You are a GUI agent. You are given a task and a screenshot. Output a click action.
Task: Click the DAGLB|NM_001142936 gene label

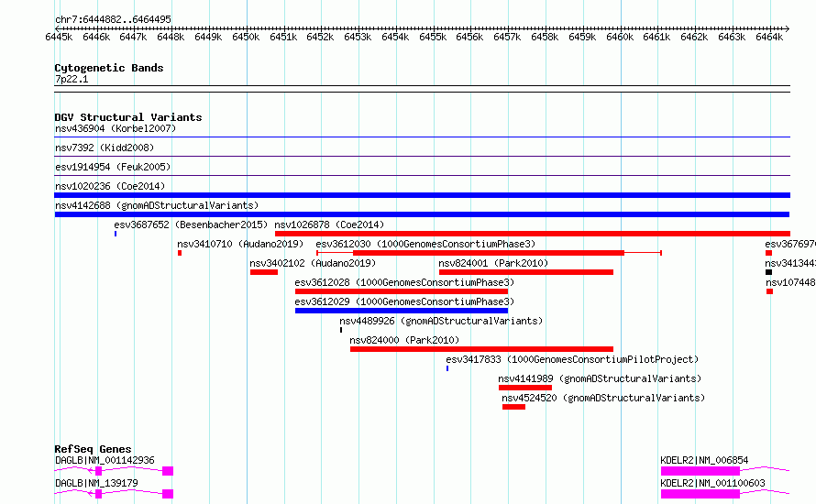coord(105,460)
